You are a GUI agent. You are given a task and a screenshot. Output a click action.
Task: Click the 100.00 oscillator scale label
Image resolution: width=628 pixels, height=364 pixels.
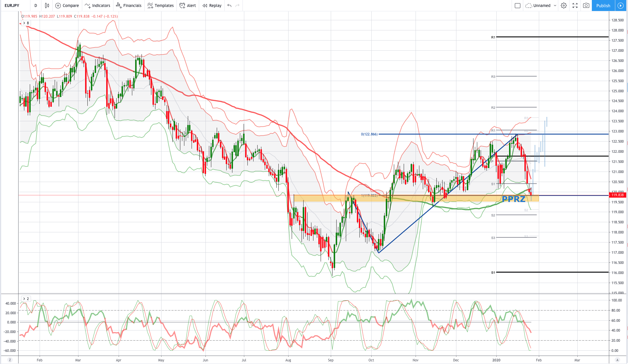(616, 300)
